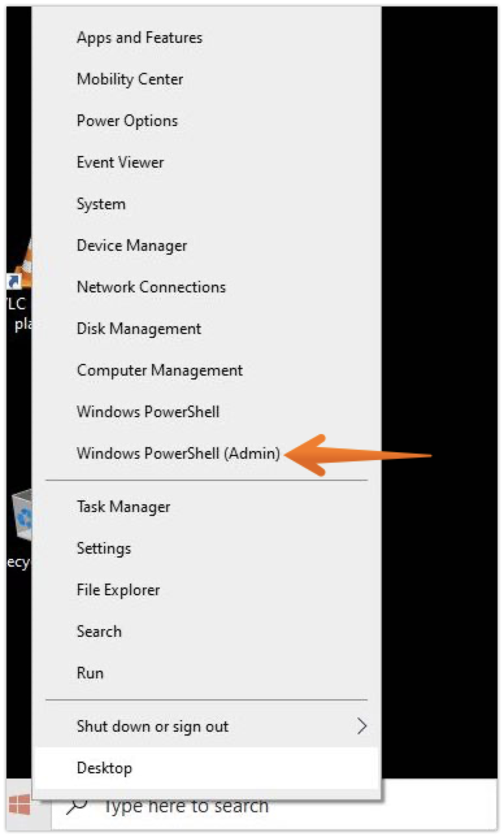Image resolution: width=504 pixels, height=837 pixels.
Task: Open File Explorer from the menu
Action: tap(118, 590)
